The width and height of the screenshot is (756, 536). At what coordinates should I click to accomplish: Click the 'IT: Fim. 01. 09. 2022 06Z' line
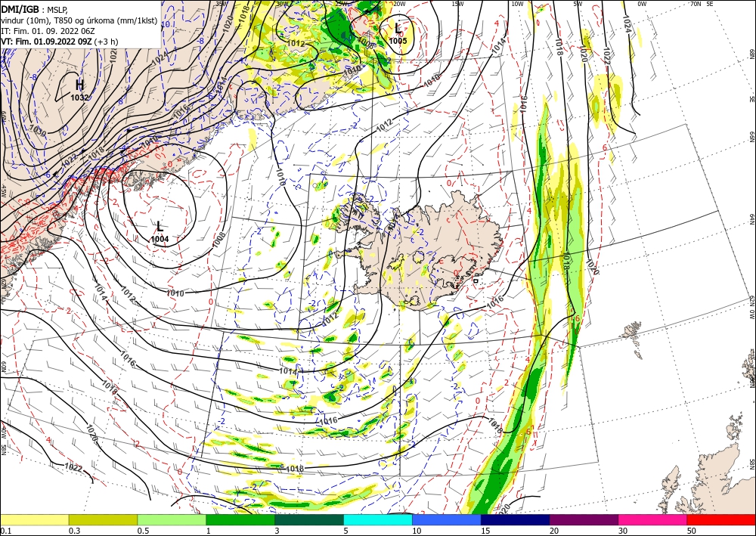tap(47, 31)
